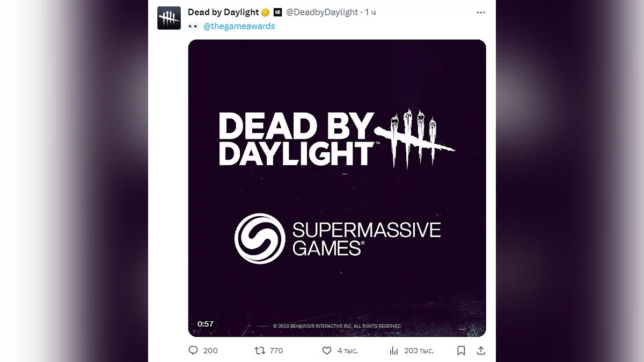Open the view analytics bar chart icon
This screenshot has width=644, height=362.
[x=393, y=350]
